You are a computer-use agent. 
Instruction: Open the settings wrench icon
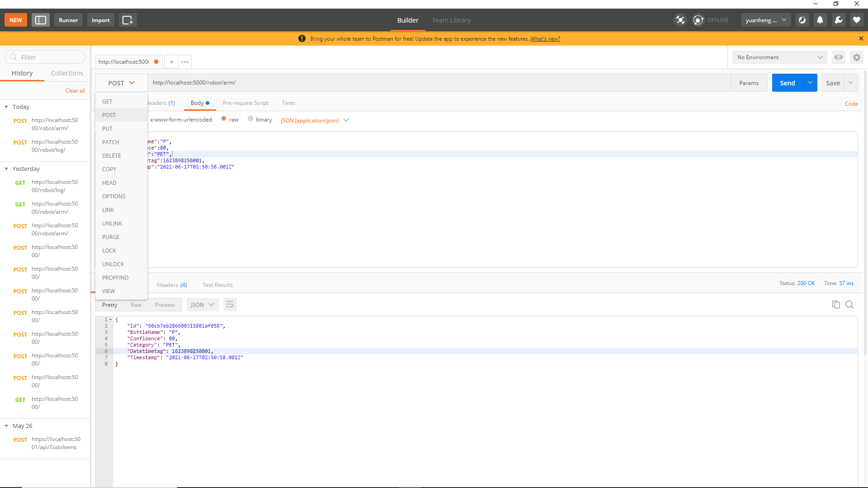[838, 20]
